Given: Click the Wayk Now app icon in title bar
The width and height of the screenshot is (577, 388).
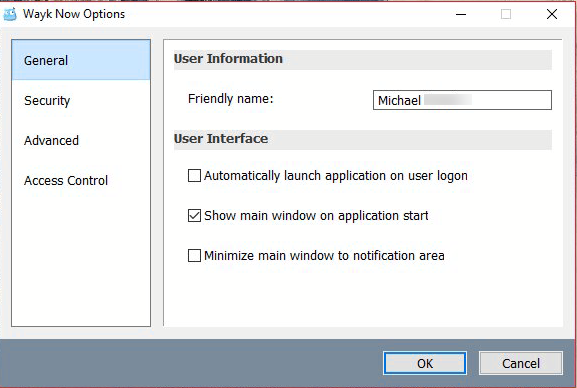Looking at the screenshot, I should [10, 14].
